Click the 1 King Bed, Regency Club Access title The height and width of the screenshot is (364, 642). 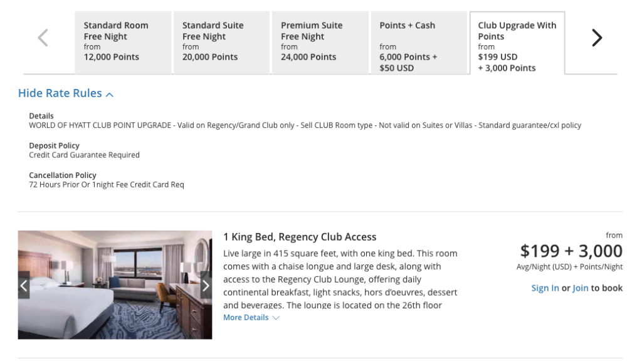pos(300,237)
